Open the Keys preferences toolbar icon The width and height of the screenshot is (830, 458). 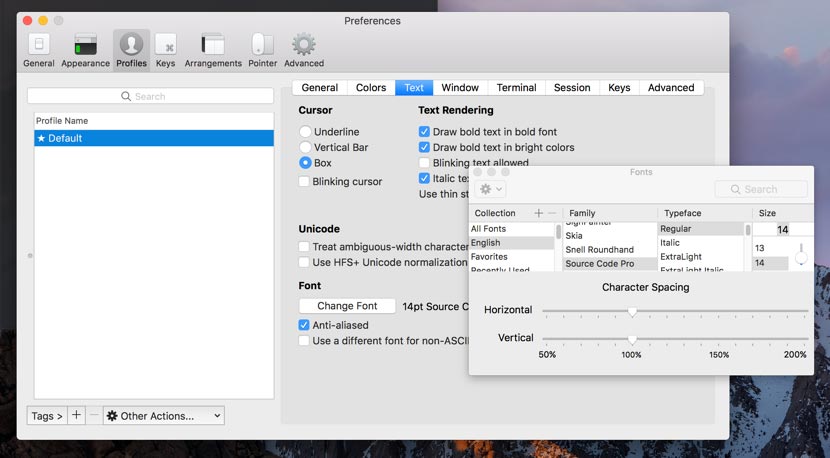(x=165, y=50)
